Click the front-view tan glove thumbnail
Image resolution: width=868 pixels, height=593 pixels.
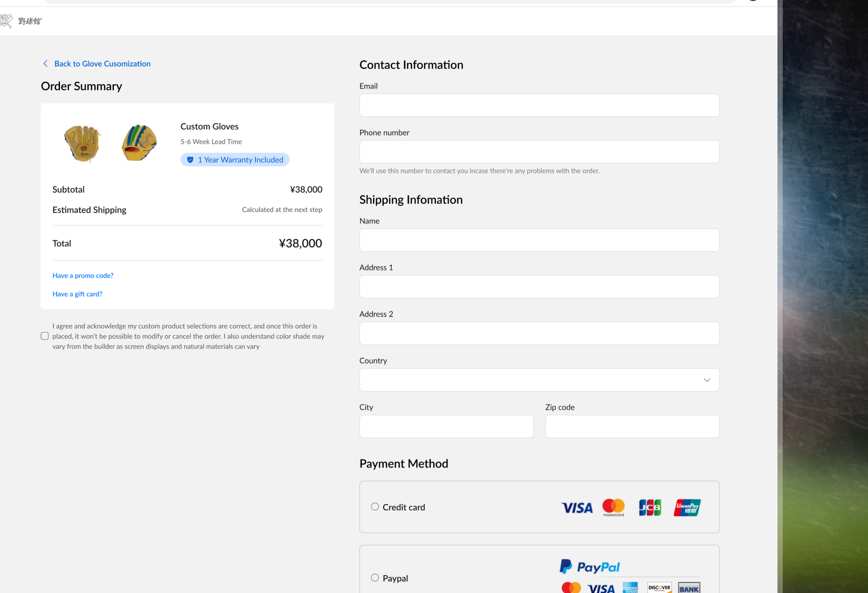pos(83,143)
